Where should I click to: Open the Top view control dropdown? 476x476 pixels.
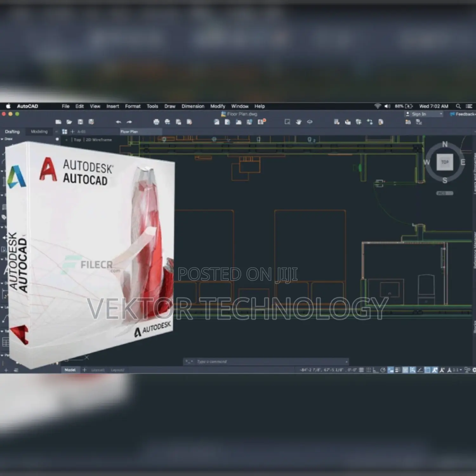click(77, 140)
